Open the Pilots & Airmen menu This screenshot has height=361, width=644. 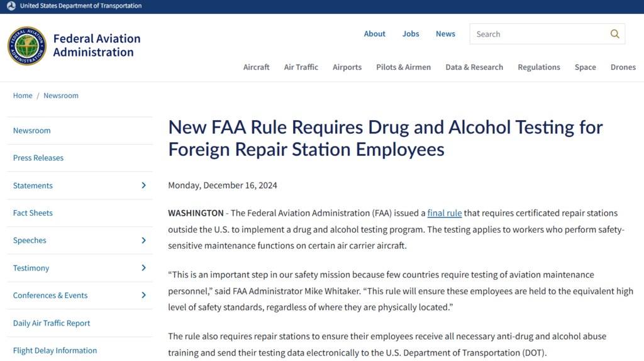coord(403,67)
